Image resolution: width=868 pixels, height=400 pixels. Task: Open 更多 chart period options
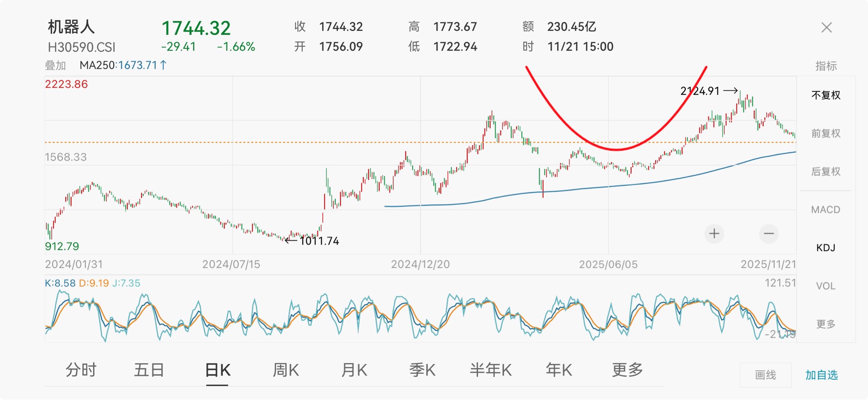[627, 370]
